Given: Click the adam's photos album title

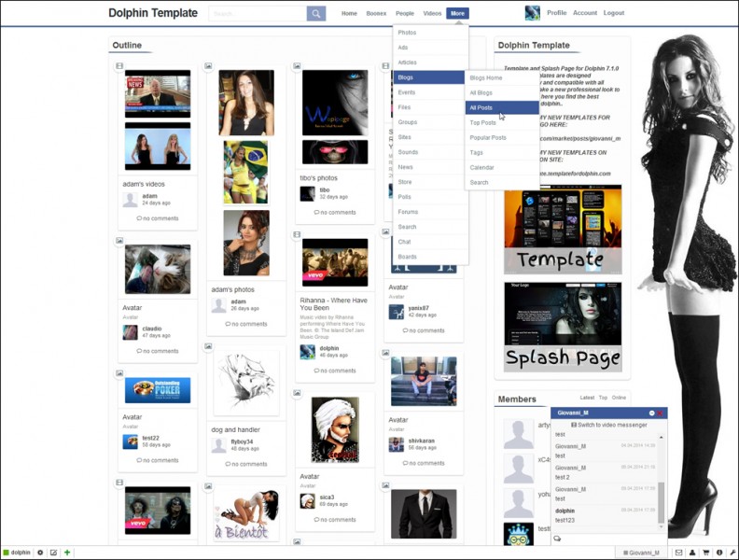Looking at the screenshot, I should tap(233, 289).
